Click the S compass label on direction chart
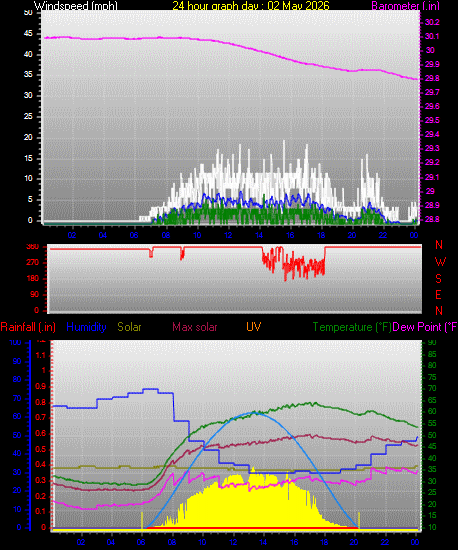 [x=438, y=279]
